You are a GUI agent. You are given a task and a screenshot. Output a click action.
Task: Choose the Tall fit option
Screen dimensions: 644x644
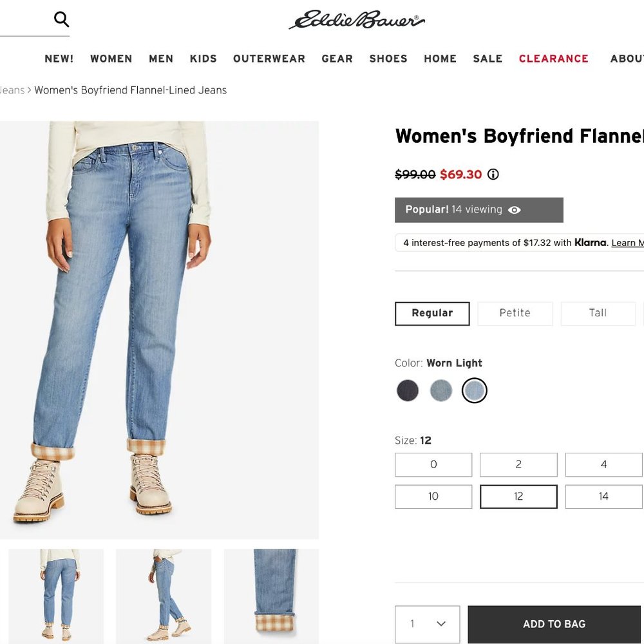[x=598, y=314]
